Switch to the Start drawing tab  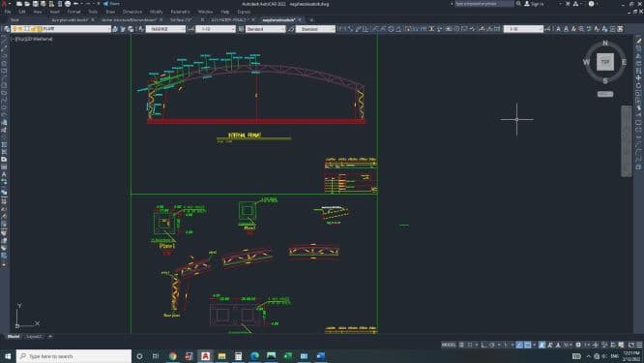[x=15, y=19]
